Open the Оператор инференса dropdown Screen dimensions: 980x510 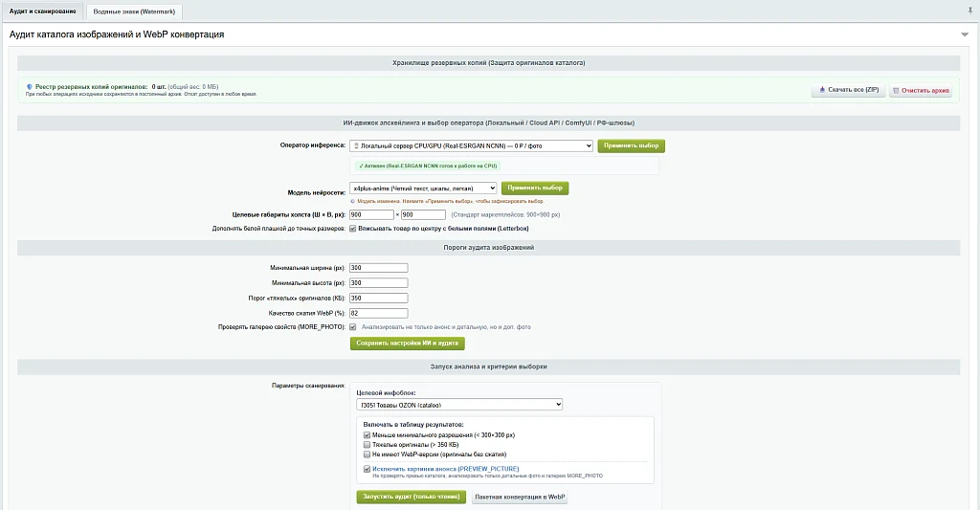(471, 145)
